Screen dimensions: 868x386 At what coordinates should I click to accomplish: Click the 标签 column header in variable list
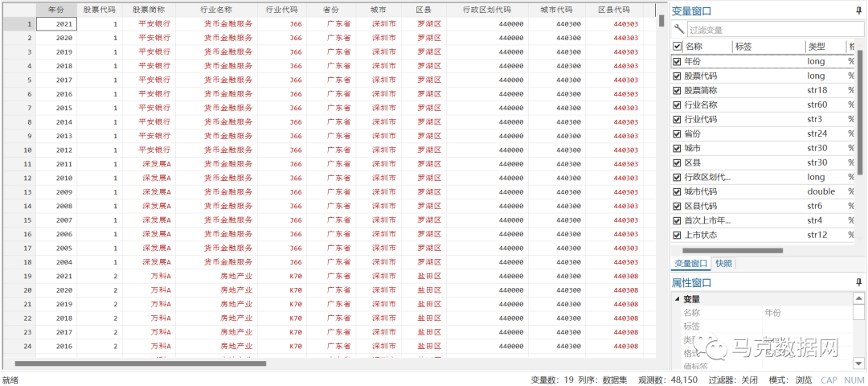pos(743,47)
